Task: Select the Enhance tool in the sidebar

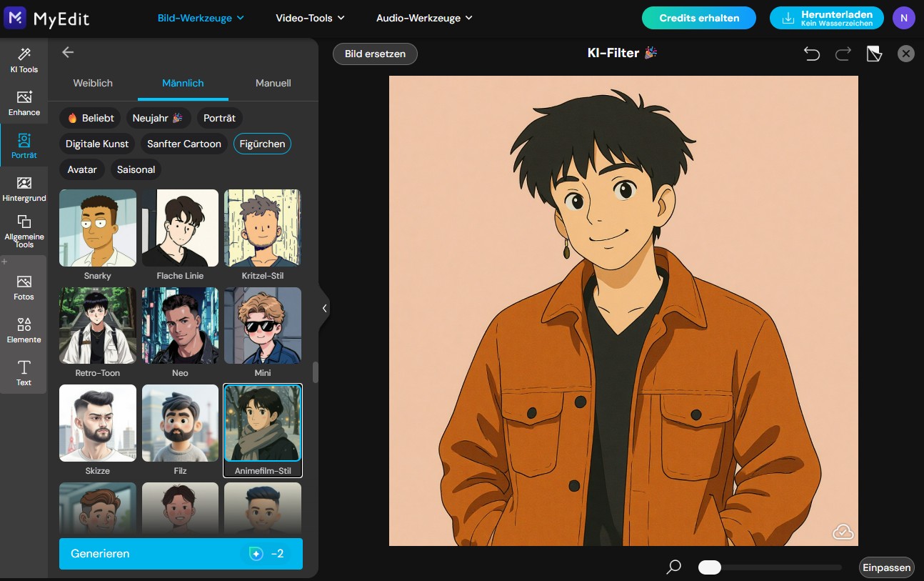Action: [24, 103]
